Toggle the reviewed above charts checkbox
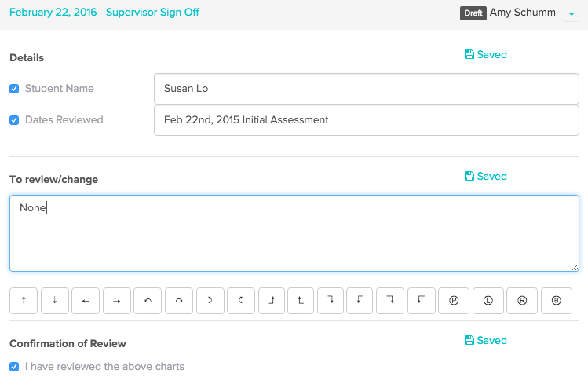This screenshot has width=588, height=384. click(14, 366)
